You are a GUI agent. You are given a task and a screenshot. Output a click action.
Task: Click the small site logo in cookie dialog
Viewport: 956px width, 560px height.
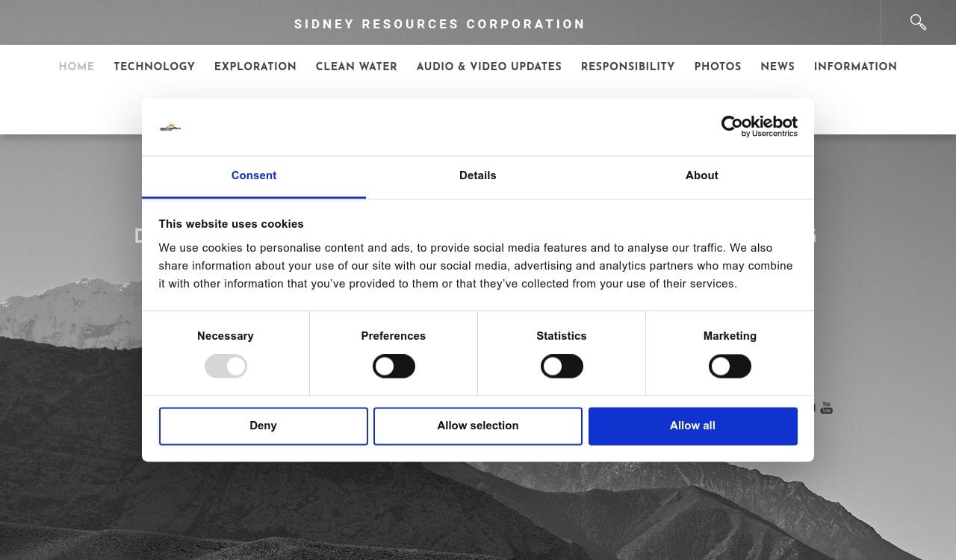coord(170,127)
